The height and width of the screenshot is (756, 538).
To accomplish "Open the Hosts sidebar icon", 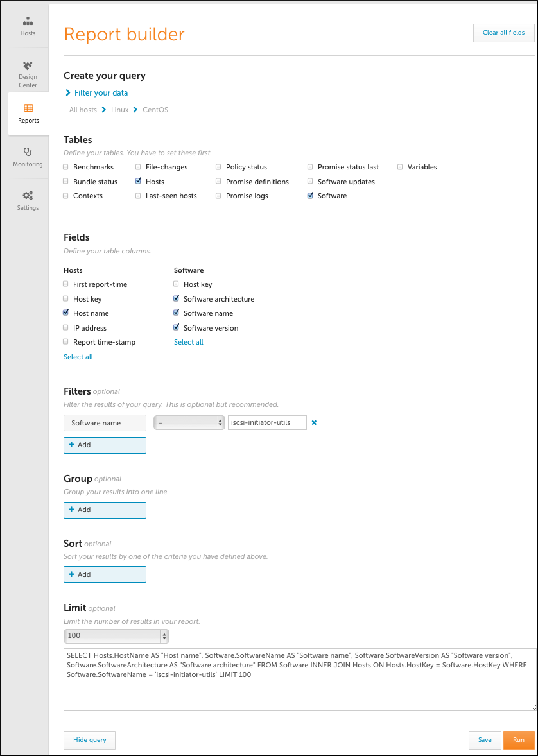I will [x=28, y=21].
